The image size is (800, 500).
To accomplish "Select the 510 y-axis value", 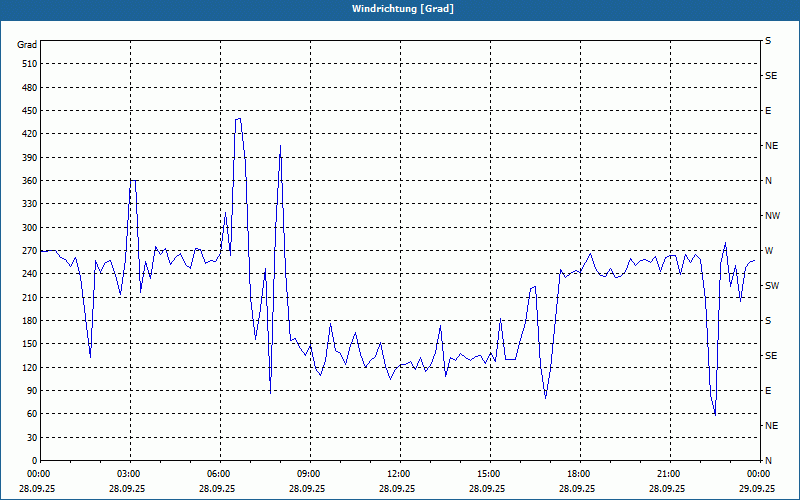I will pyautogui.click(x=30, y=64).
